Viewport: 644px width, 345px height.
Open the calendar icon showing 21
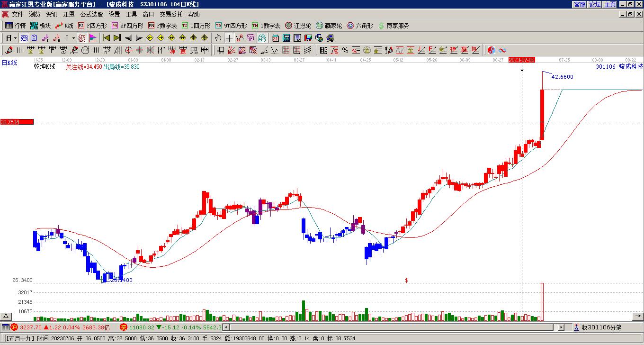pos(276,38)
